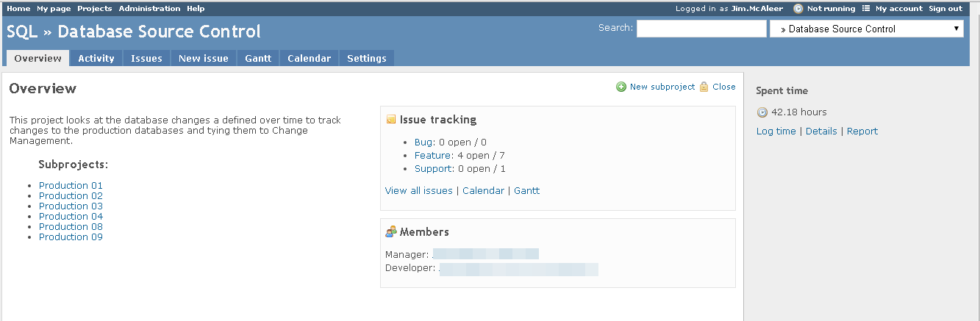This screenshot has height=321, width=980.
Task: Open the Production 09 subproject
Action: (71, 237)
